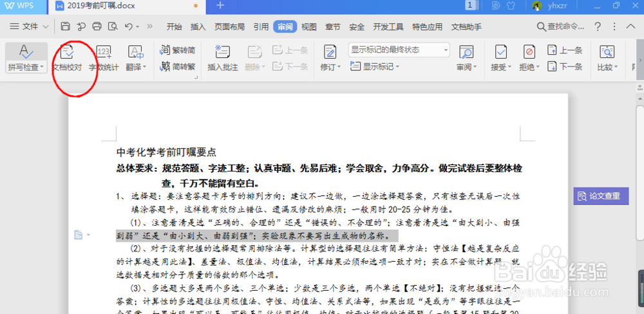The width and height of the screenshot is (644, 314).
Task: Click the 显示标记 show markup icon
Action: (355, 66)
